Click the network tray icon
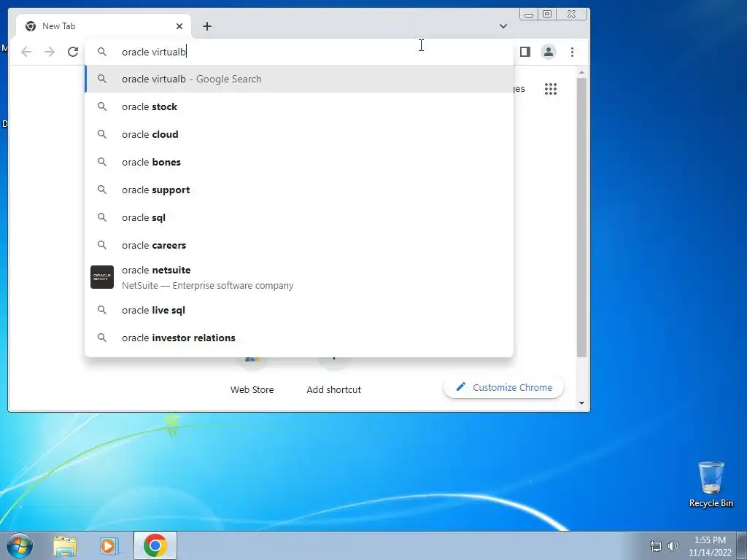This screenshot has width=747, height=560. [656, 546]
